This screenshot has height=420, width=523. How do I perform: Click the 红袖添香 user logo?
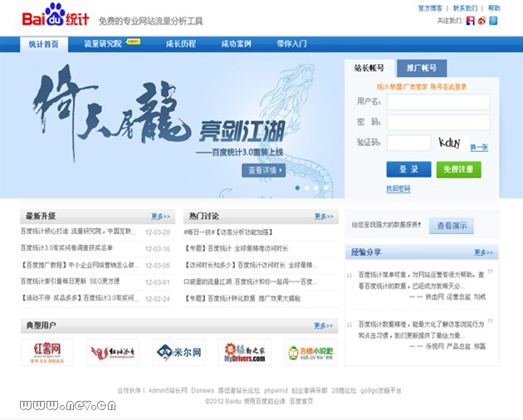[x=113, y=352]
